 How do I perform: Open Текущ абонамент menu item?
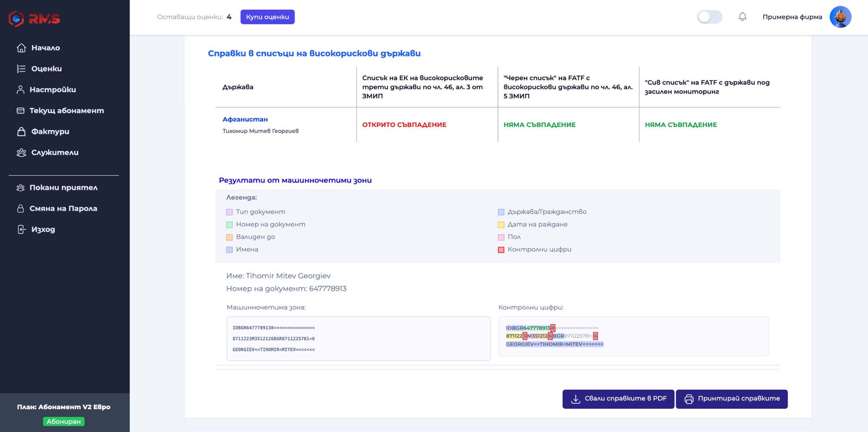[66, 111]
